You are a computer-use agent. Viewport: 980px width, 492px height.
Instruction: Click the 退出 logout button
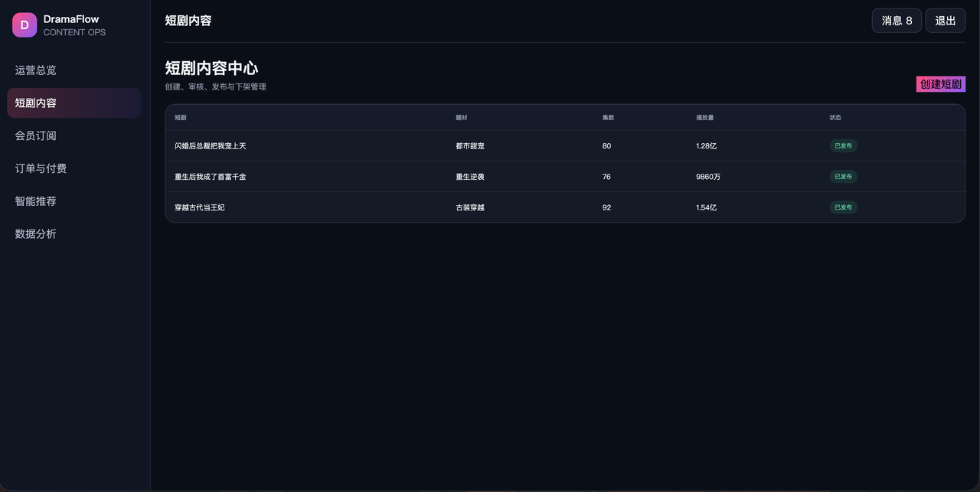pos(946,21)
